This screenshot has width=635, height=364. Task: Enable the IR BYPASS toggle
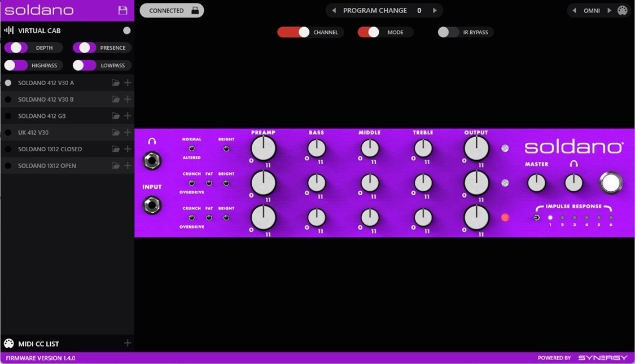click(449, 32)
